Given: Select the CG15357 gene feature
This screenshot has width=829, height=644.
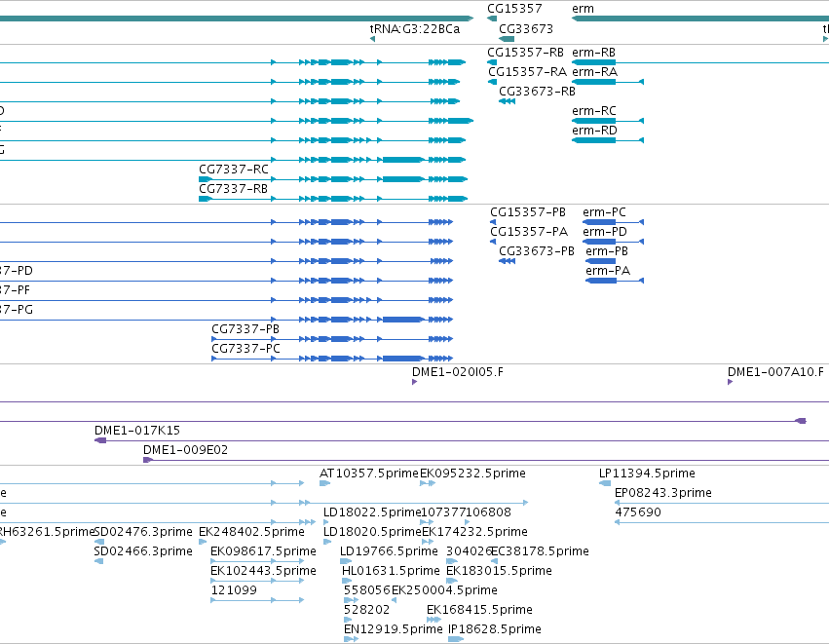Looking at the screenshot, I should pos(492,19).
